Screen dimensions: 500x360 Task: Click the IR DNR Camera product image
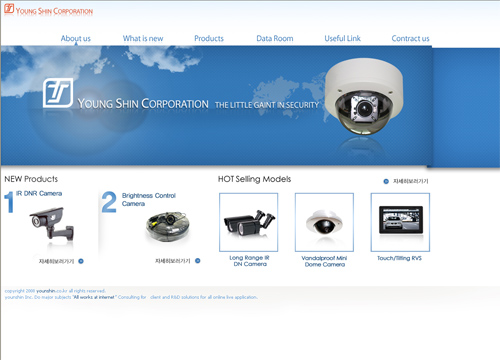click(52, 223)
